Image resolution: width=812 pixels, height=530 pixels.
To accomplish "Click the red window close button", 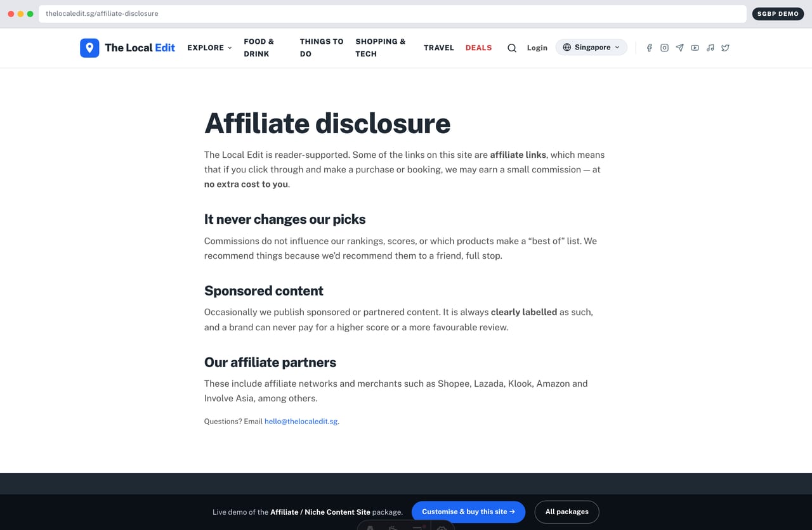I will tap(11, 13).
